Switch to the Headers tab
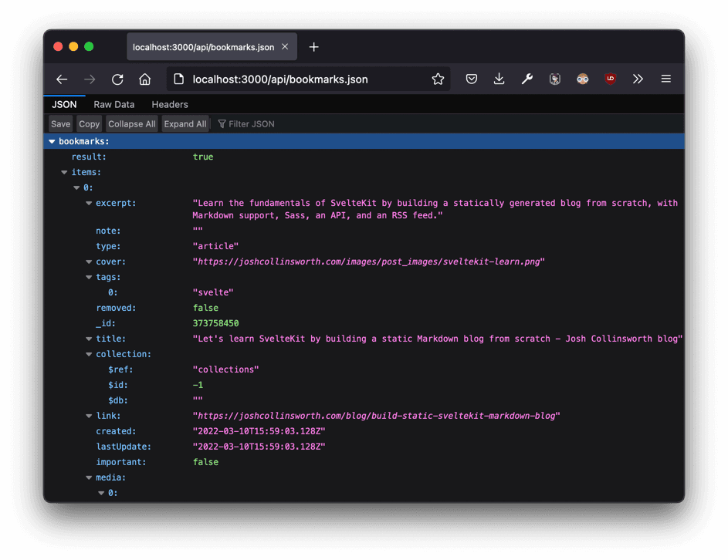 (x=170, y=105)
